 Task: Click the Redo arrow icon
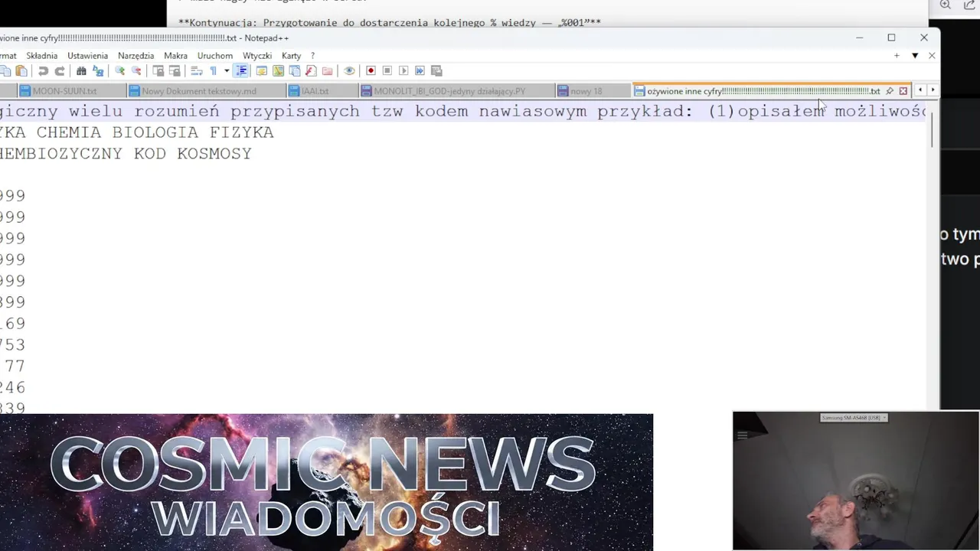point(60,71)
